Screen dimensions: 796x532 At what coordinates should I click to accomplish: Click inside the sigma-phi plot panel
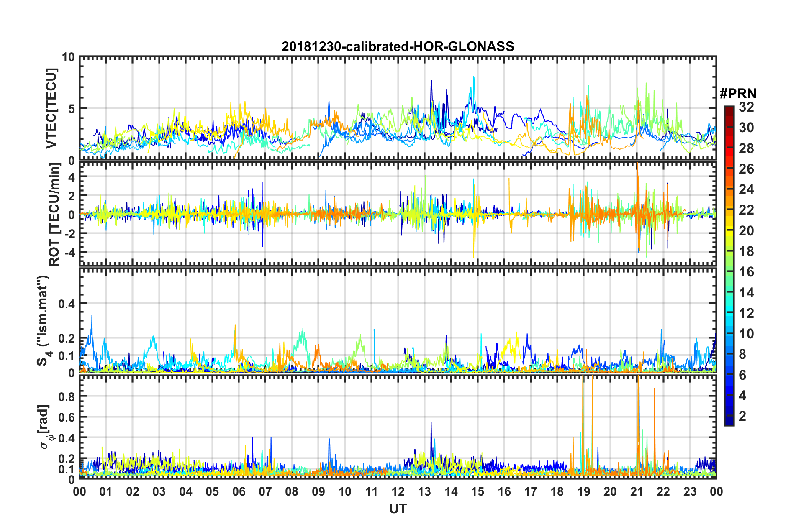click(398, 427)
